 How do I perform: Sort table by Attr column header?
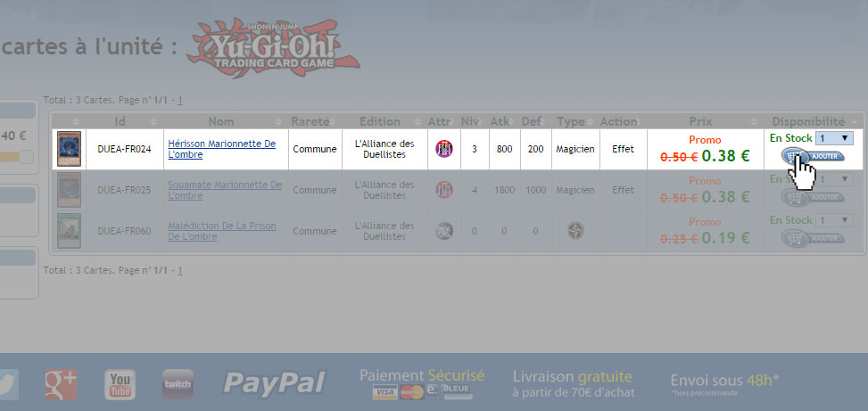444,121
